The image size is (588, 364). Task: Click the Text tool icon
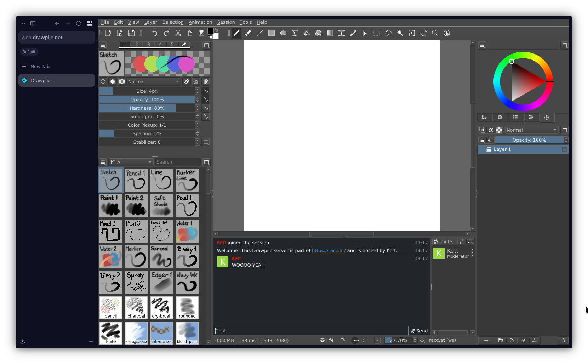click(x=342, y=33)
